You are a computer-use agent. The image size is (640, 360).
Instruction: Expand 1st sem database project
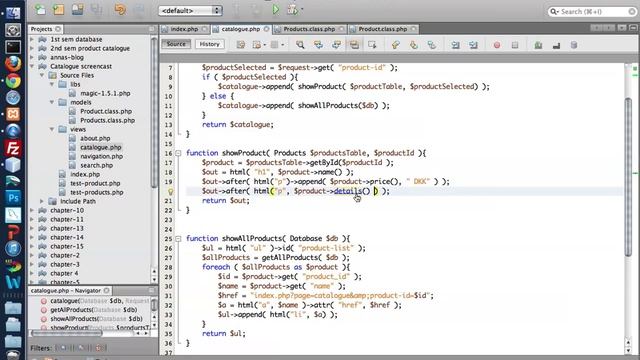click(32, 39)
